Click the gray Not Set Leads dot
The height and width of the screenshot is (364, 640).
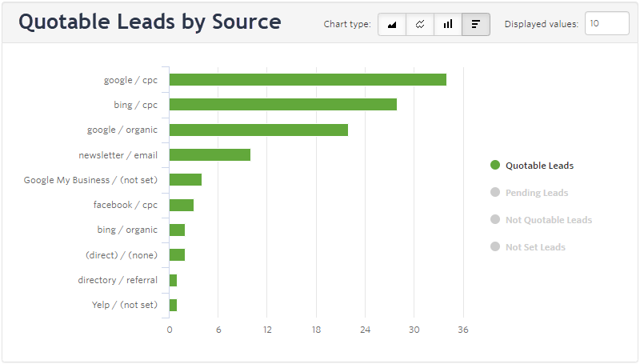click(x=495, y=246)
